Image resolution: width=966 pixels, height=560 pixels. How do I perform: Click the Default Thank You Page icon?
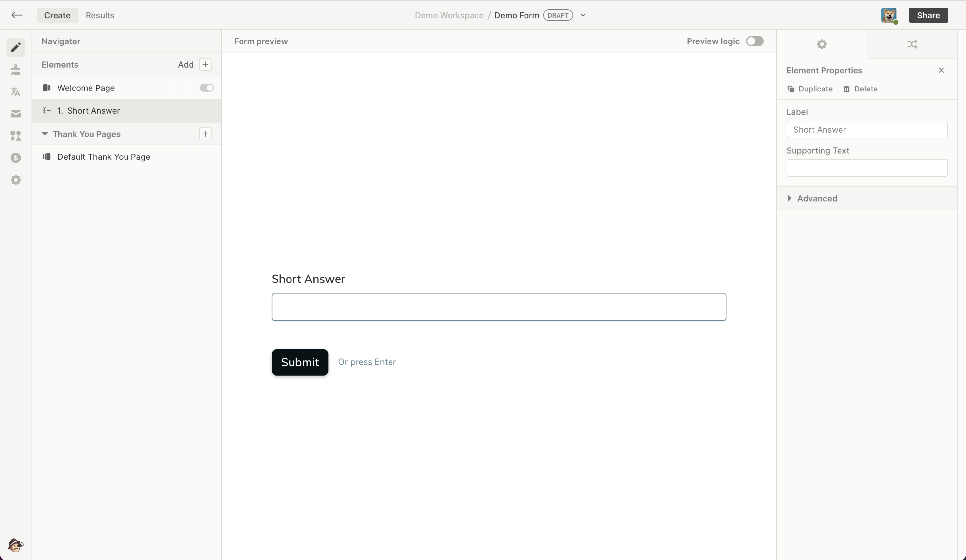click(47, 157)
